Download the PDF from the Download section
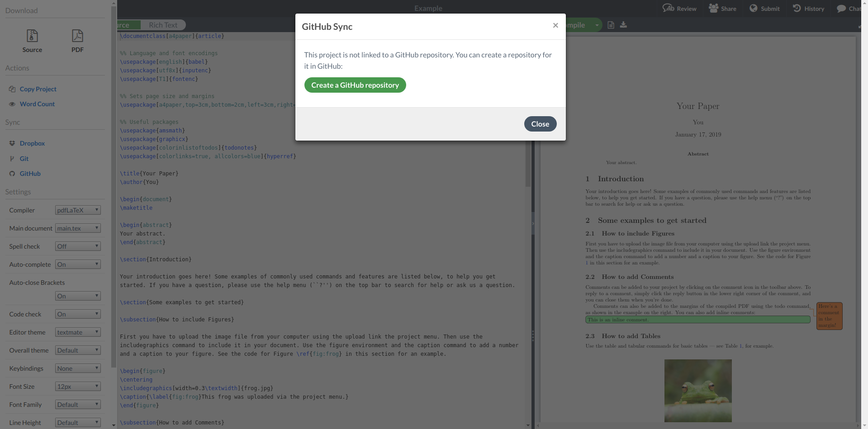This screenshot has width=868, height=429. tap(77, 41)
